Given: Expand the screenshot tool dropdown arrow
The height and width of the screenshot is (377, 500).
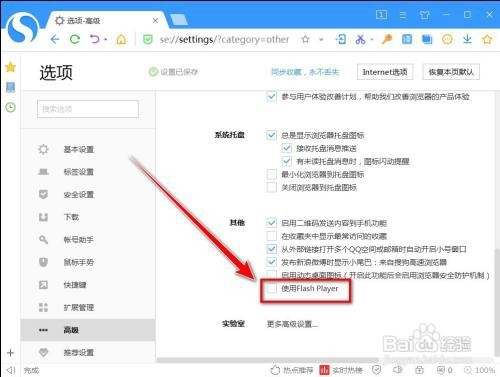Looking at the screenshot, I should 372,40.
